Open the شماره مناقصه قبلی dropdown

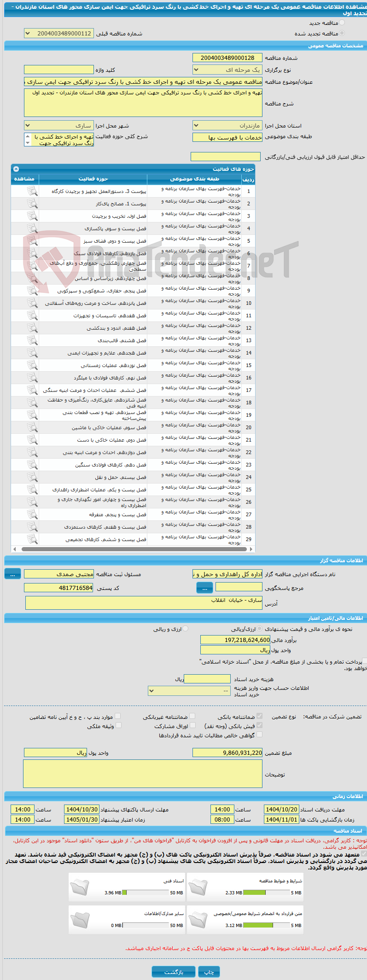(x=58, y=34)
